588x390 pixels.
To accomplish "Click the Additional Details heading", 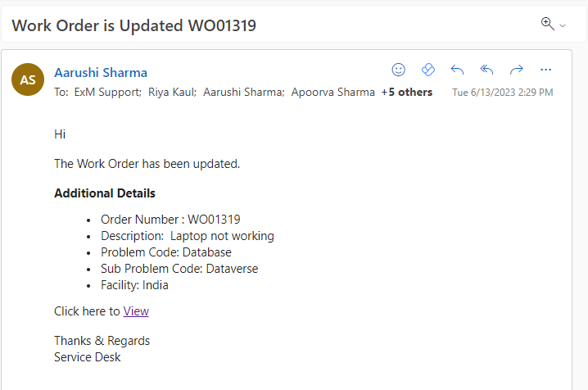I will coord(105,193).
